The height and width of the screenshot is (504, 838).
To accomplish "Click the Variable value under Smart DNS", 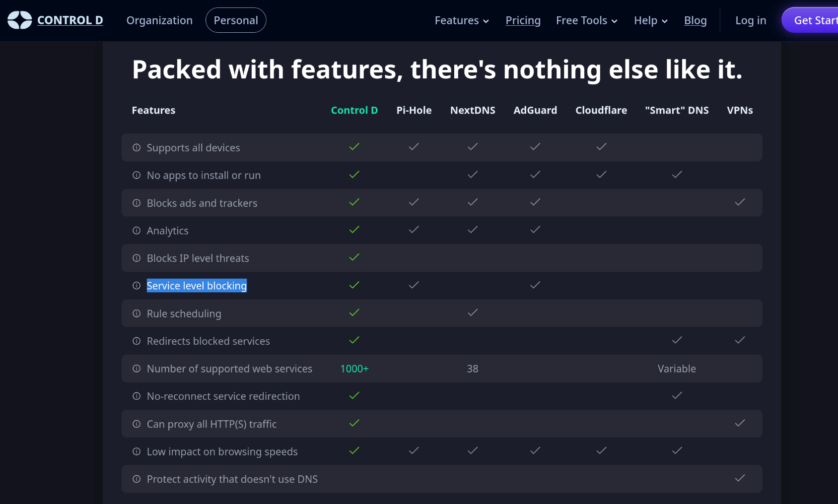I will tap(677, 369).
